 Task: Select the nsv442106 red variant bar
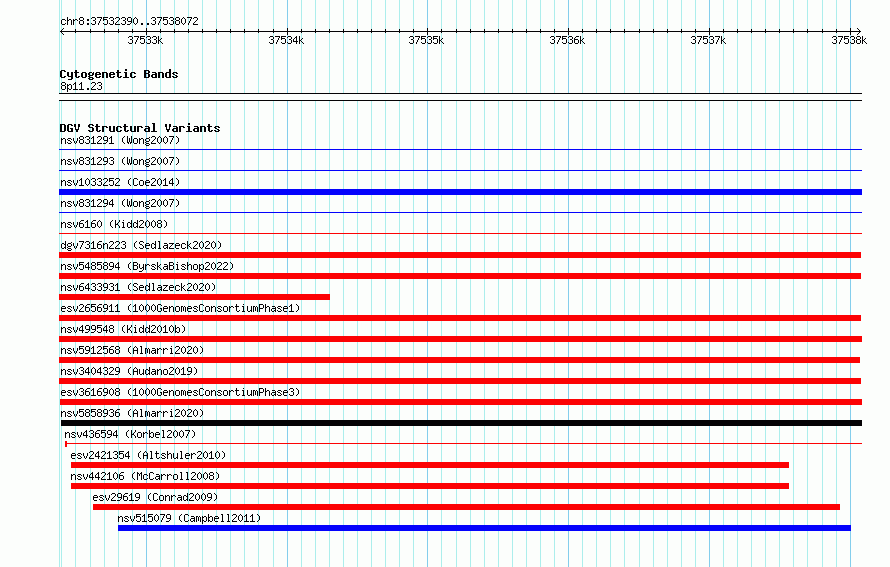point(430,486)
